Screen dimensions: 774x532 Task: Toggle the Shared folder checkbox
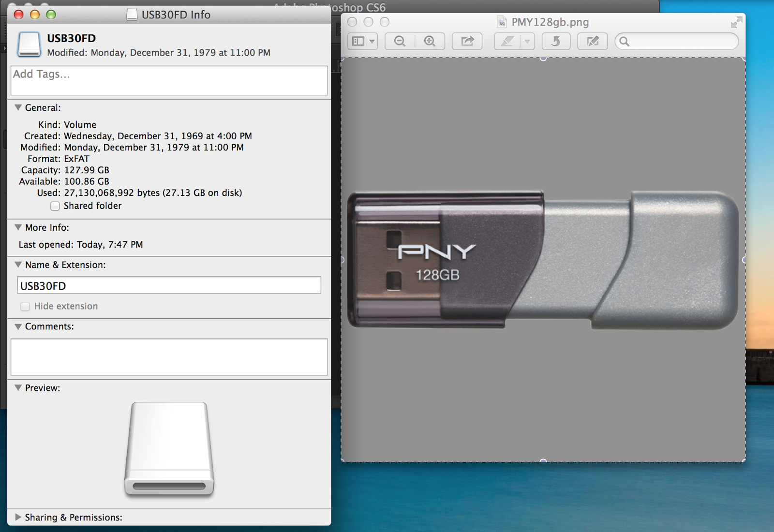[55, 206]
